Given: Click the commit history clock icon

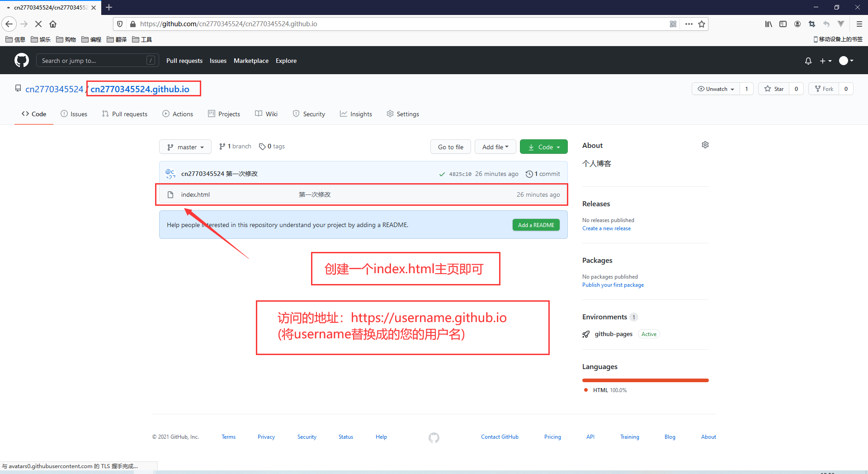Looking at the screenshot, I should pyautogui.click(x=529, y=174).
